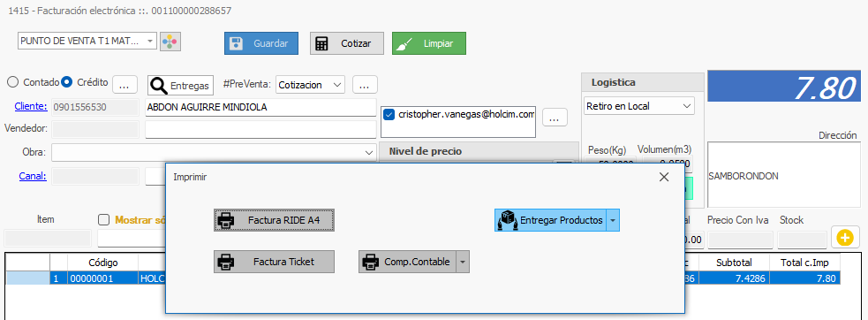Viewport: 868px width, 320px height.
Task: Click the Precio Con Iva field
Action: (741, 240)
